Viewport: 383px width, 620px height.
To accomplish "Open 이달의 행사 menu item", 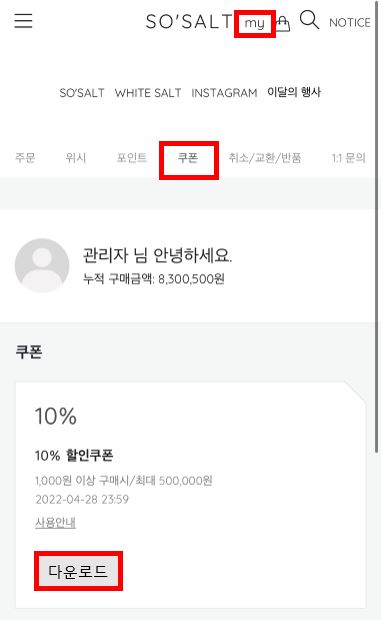I will coord(294,92).
